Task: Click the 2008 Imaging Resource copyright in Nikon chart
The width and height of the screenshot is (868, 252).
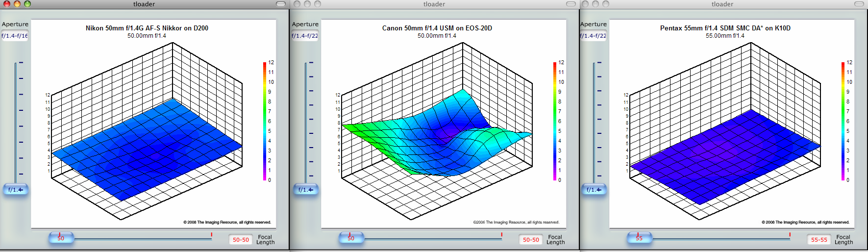Action: pos(227,222)
